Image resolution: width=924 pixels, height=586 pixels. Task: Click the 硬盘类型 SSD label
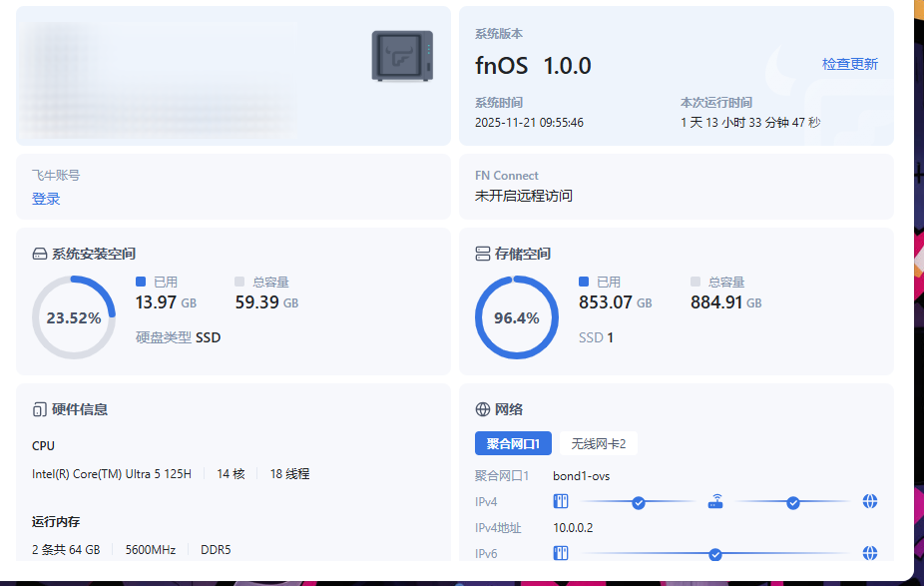(x=178, y=337)
